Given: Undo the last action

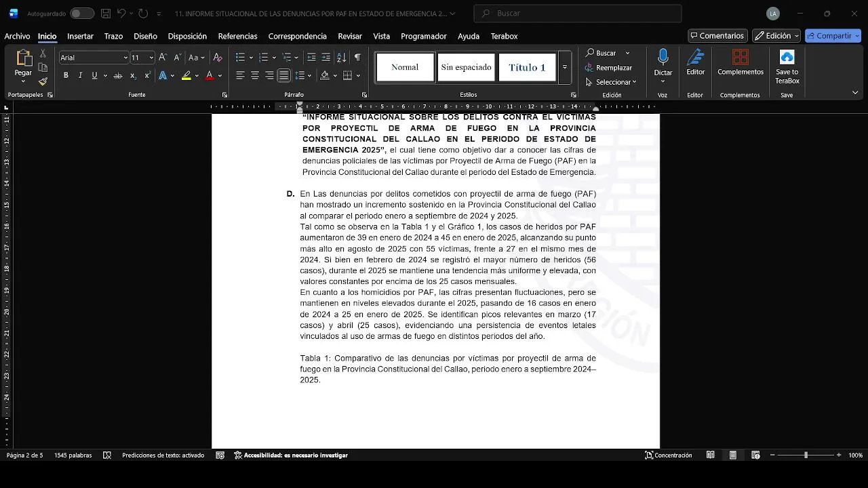Looking at the screenshot, I should (x=121, y=14).
